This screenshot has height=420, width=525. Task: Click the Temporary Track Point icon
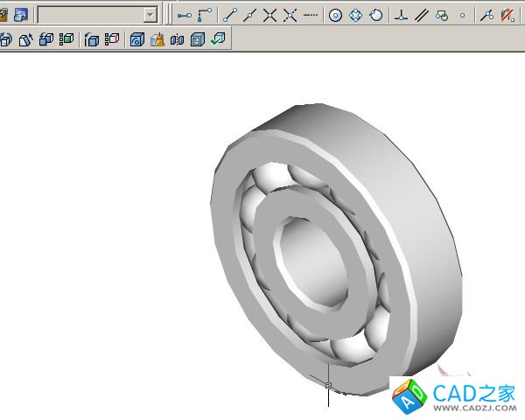point(184,15)
